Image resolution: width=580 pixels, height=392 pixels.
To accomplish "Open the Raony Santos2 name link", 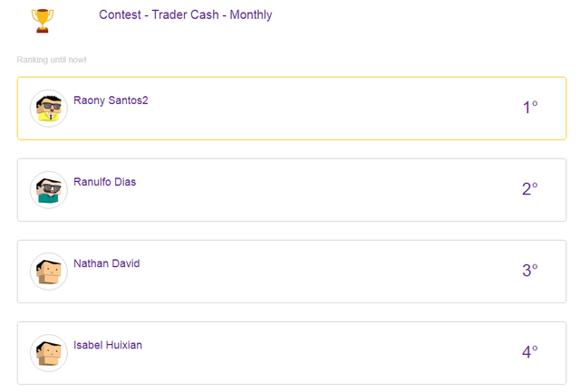I will [x=111, y=100].
